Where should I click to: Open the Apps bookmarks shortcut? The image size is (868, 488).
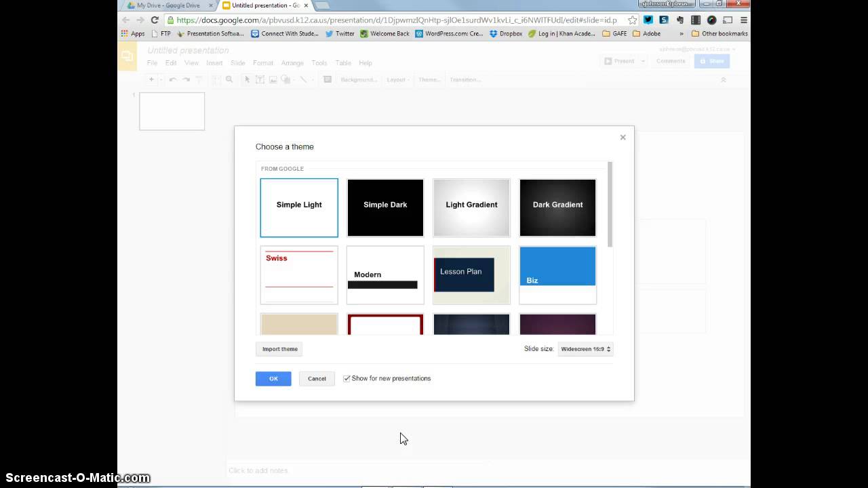pos(133,33)
